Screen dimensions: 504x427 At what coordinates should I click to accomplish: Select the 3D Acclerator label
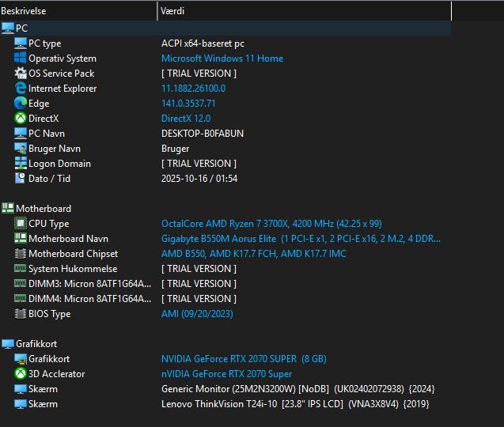[57, 374]
